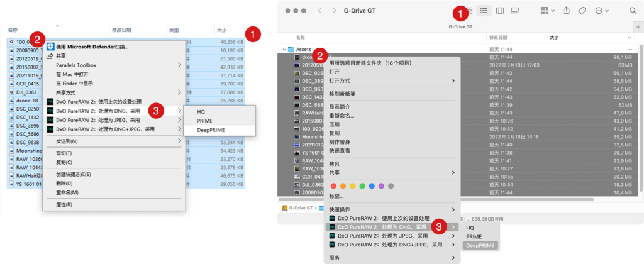Add a new Finder tab with plus button

(x=639, y=26)
